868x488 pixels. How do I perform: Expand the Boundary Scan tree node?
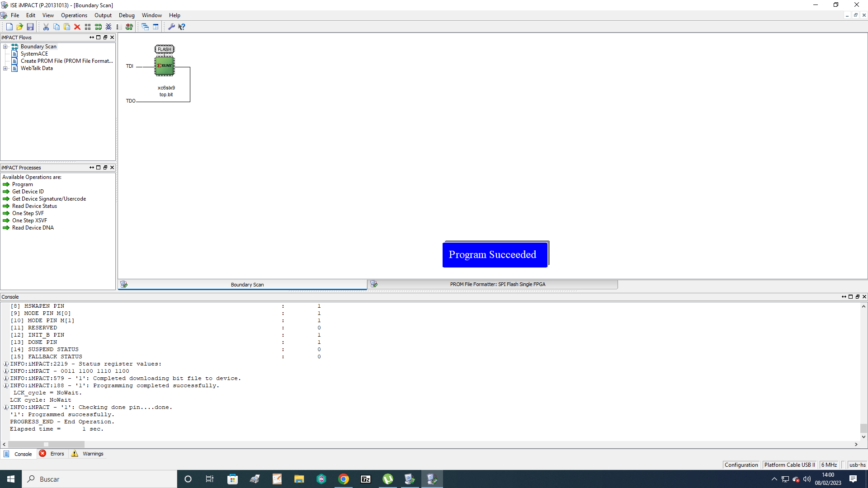[5, 47]
